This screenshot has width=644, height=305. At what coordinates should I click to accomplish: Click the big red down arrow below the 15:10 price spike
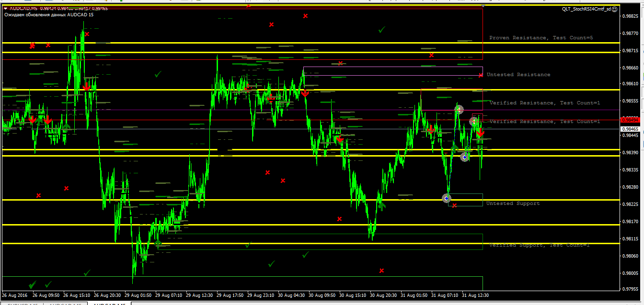tap(86, 87)
